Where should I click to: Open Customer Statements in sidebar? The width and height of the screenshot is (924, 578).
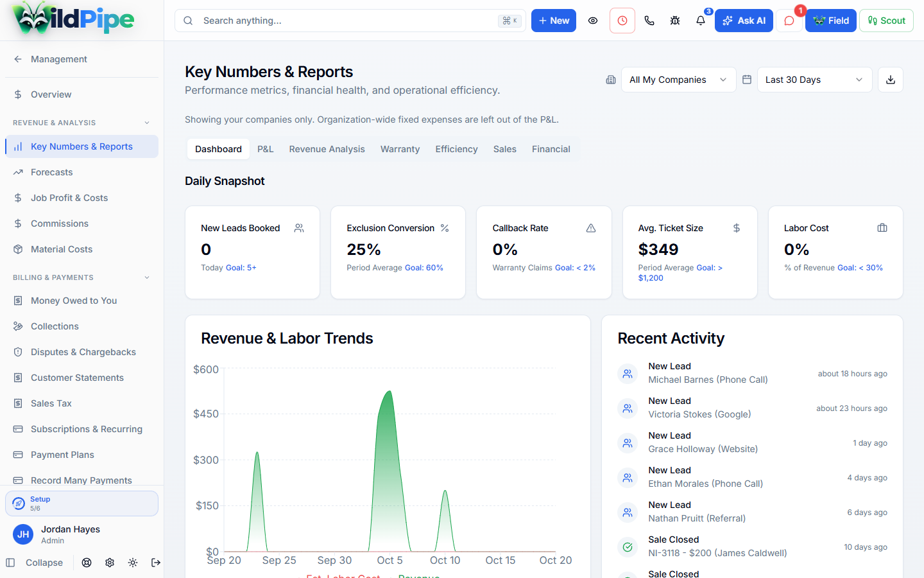(x=81, y=378)
